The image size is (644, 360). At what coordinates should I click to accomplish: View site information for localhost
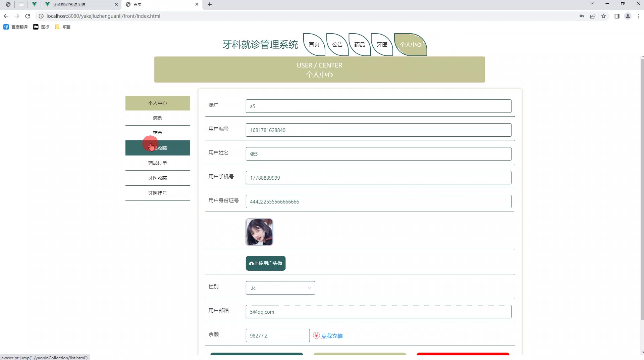[41, 16]
